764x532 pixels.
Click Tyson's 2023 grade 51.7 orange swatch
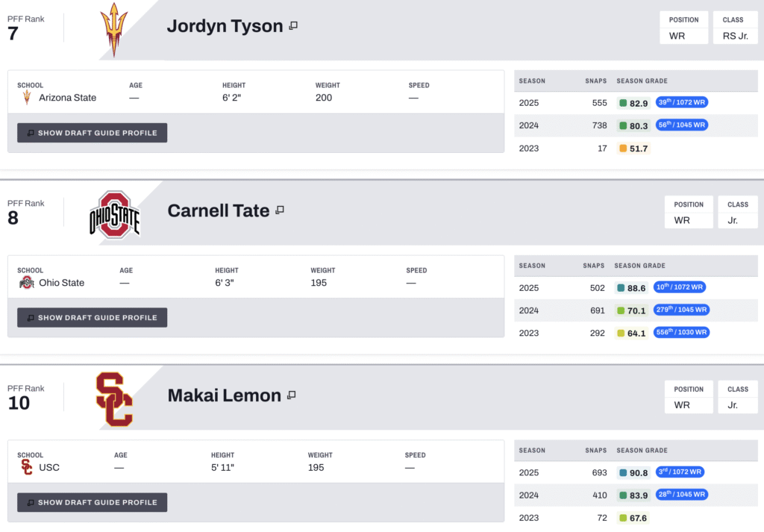(623, 149)
